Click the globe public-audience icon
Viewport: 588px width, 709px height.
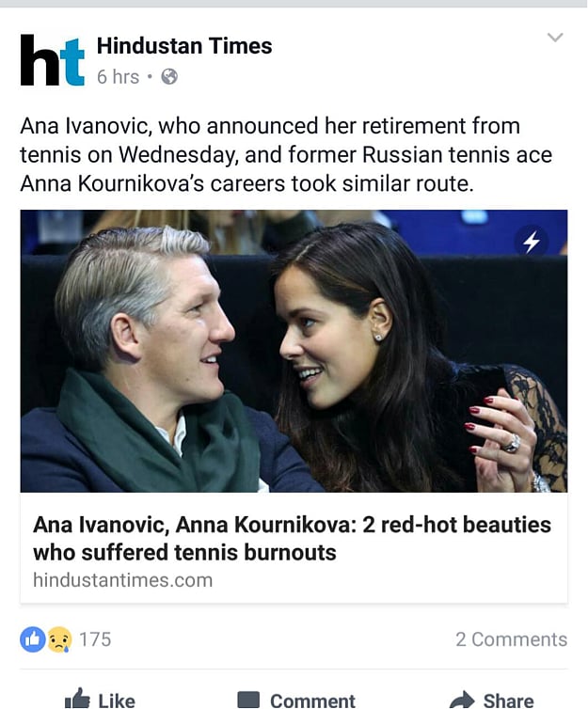click(x=169, y=77)
